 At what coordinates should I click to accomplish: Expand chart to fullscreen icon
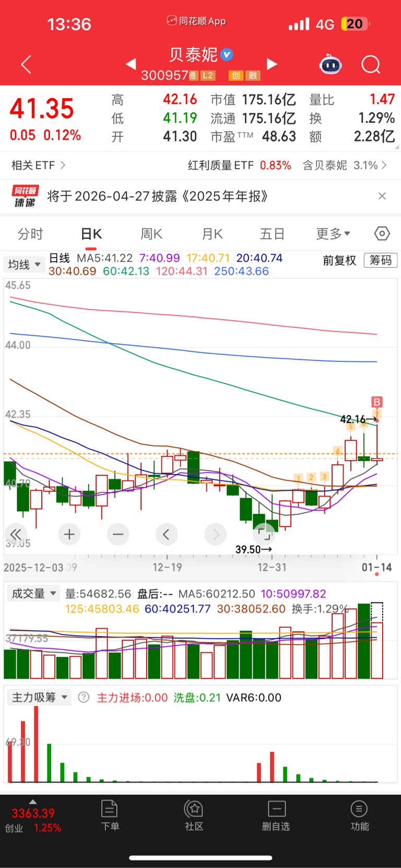coord(264,534)
